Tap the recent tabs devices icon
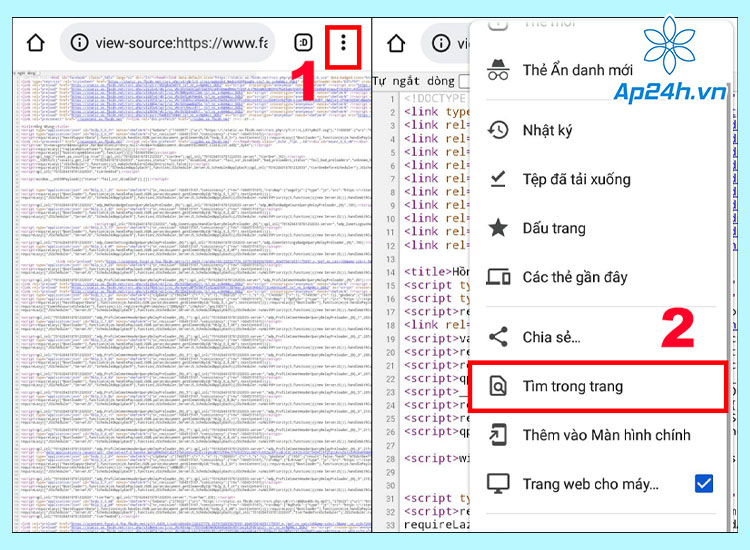Image resolution: width=750 pixels, height=550 pixels. coord(498,277)
